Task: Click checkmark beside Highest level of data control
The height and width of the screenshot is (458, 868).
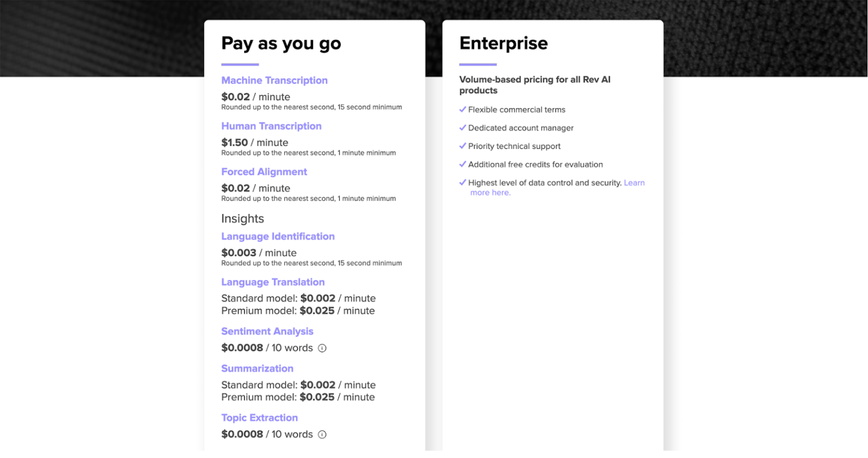Action: coord(463,183)
